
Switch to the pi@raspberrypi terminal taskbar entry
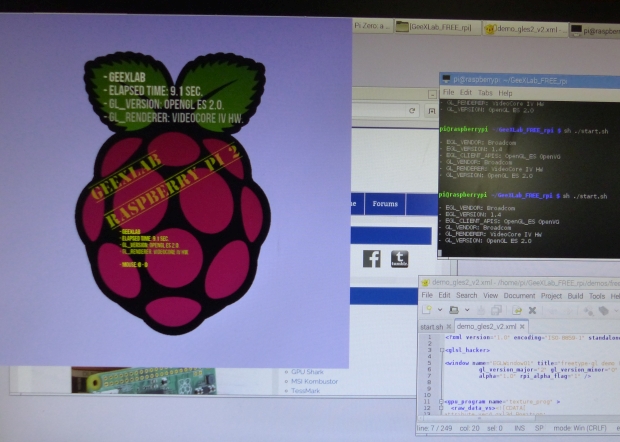pos(595,30)
